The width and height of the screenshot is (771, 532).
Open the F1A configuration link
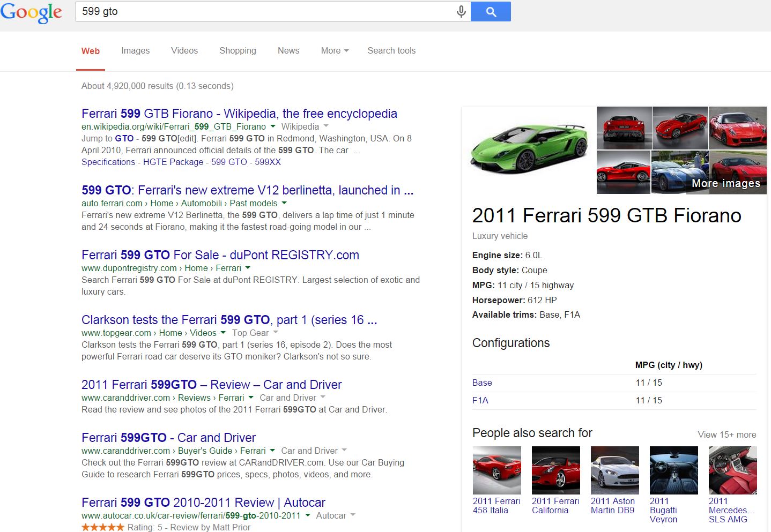tap(480, 400)
